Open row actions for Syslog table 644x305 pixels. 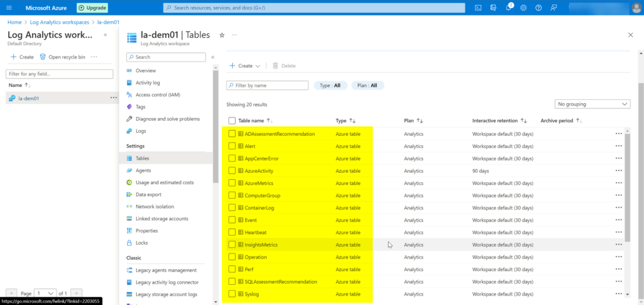(619, 294)
